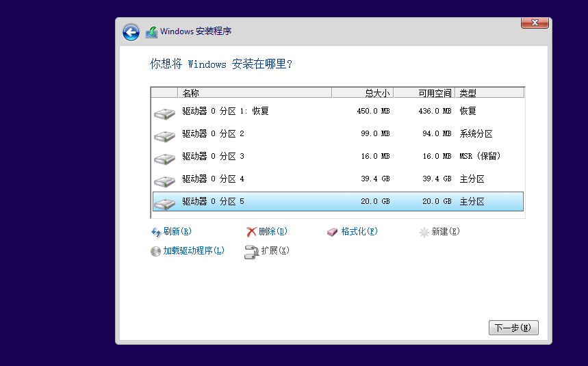
Task: Click the extend partition drive icon
Action: point(251,252)
